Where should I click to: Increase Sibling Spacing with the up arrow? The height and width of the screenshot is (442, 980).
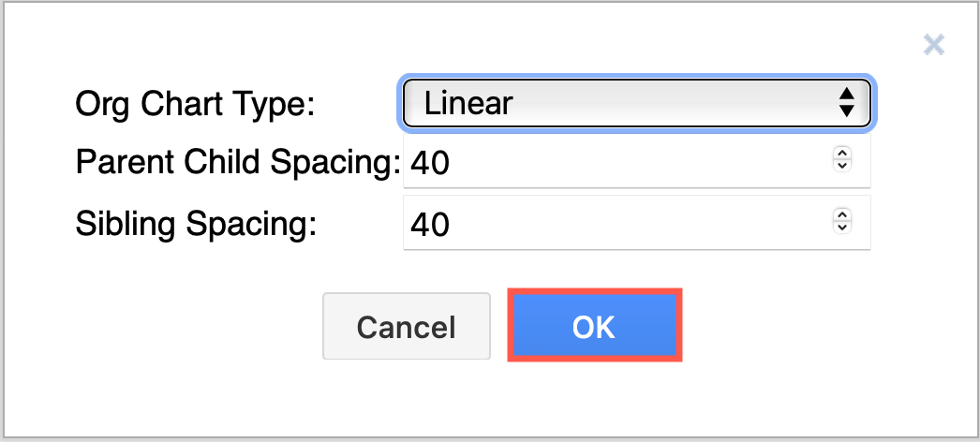tap(841, 216)
